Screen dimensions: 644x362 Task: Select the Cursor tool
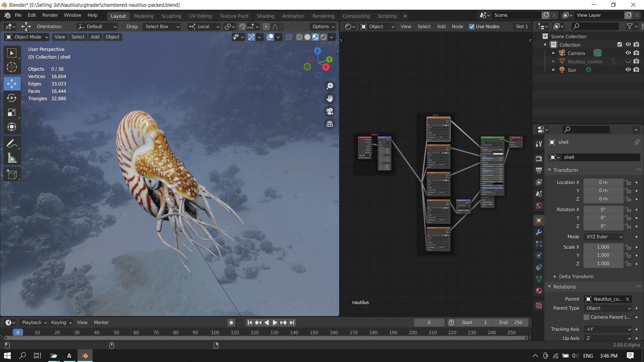point(12,67)
